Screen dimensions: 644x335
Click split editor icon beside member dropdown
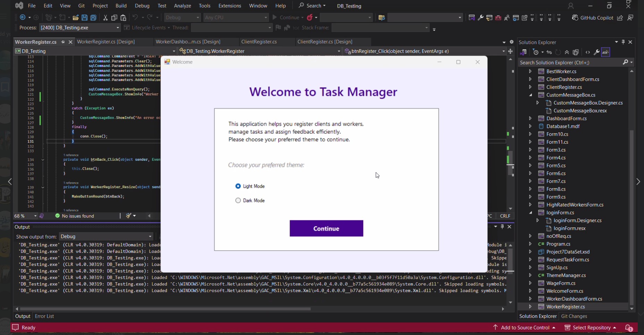(x=510, y=51)
